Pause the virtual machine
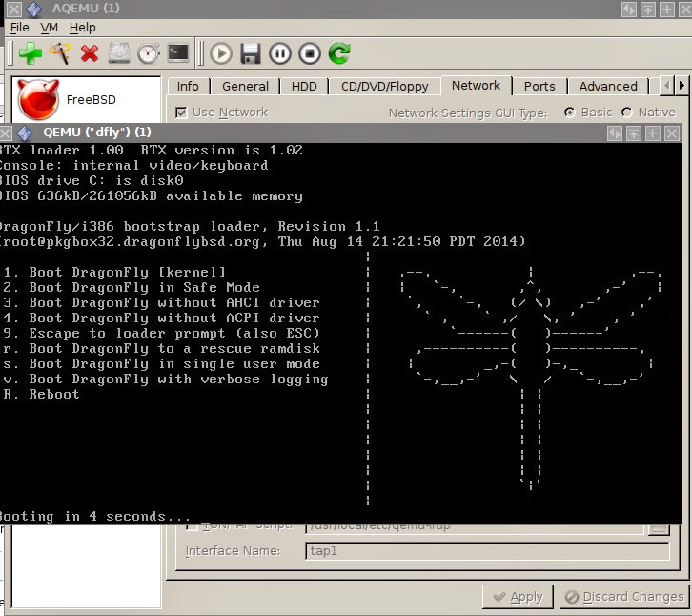 click(x=280, y=53)
